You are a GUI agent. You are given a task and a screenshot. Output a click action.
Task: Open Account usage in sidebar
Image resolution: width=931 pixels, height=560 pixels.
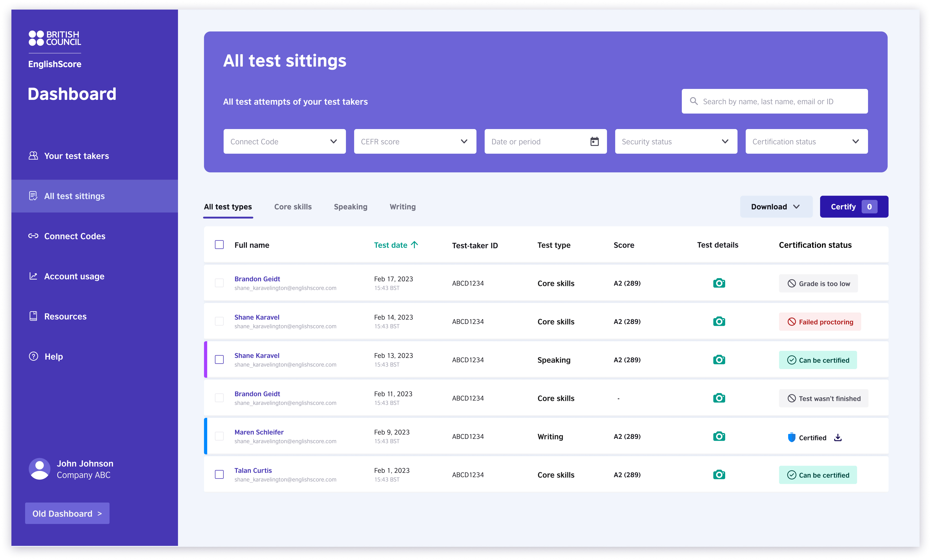(94, 276)
